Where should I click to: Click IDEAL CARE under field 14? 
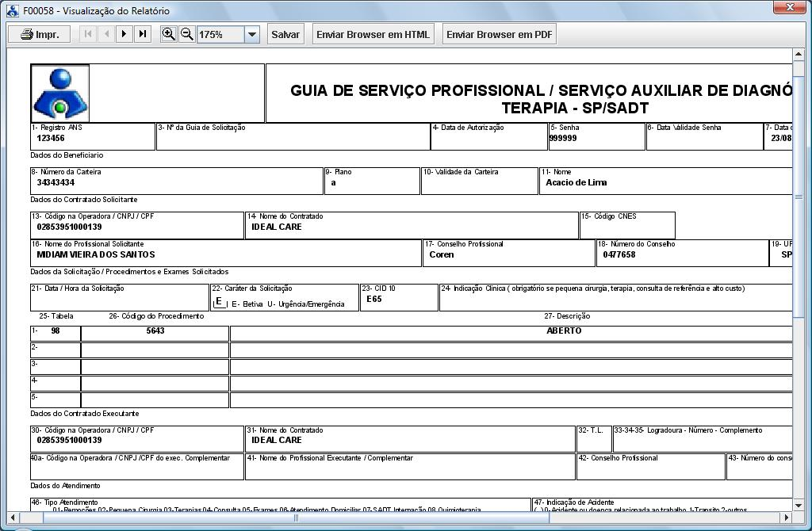click(277, 227)
